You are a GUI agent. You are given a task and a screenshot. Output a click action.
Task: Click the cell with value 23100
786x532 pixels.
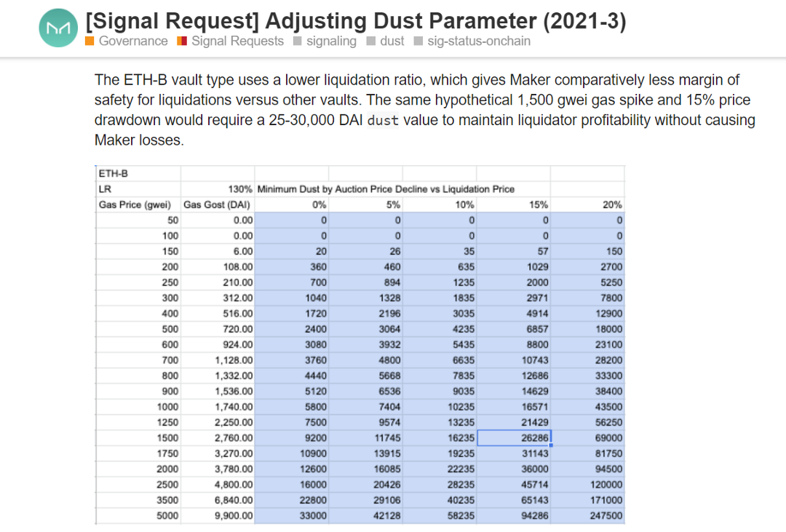588,344
